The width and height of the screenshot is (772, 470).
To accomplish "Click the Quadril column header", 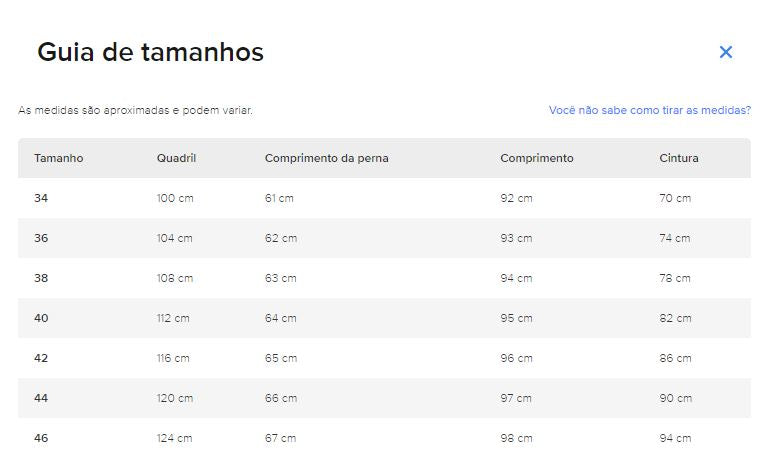I will 176,158.
